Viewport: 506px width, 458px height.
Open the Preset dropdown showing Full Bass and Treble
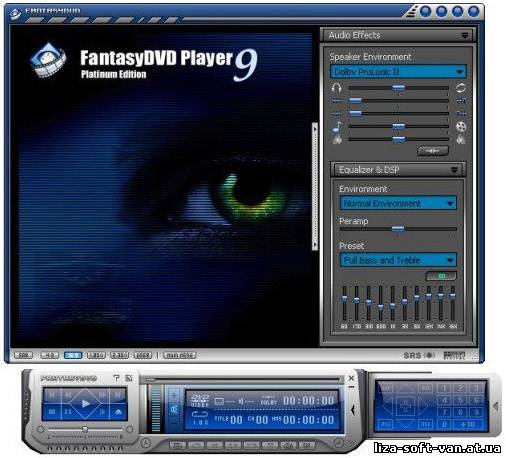398,260
